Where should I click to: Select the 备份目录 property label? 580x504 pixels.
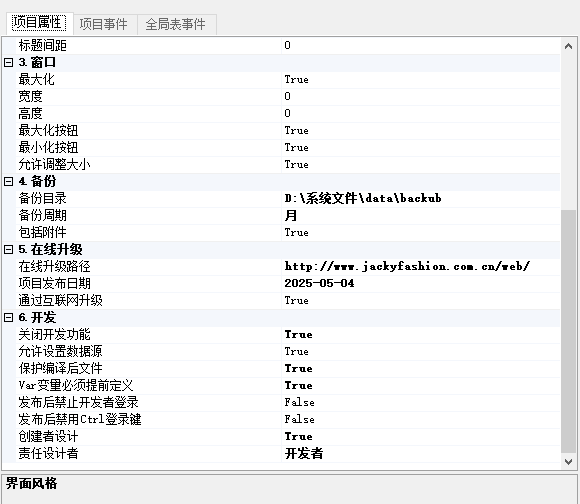[x=43, y=199]
